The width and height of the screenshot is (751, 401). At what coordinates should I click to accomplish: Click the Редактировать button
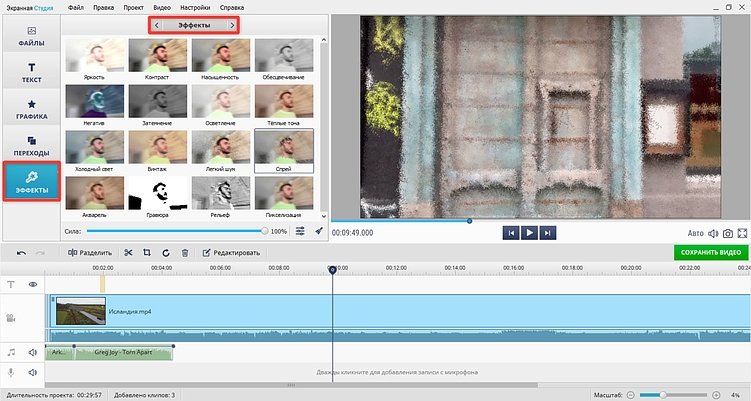(232, 252)
